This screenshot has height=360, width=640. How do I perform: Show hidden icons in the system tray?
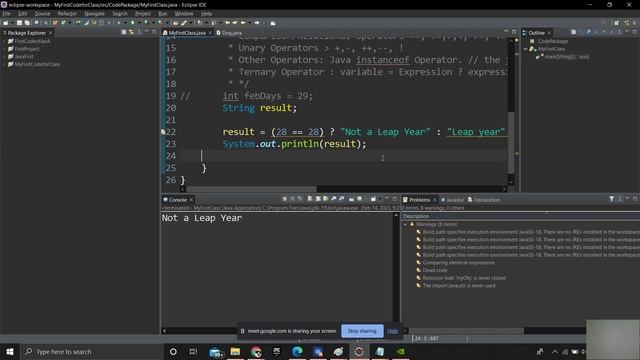tap(555, 351)
